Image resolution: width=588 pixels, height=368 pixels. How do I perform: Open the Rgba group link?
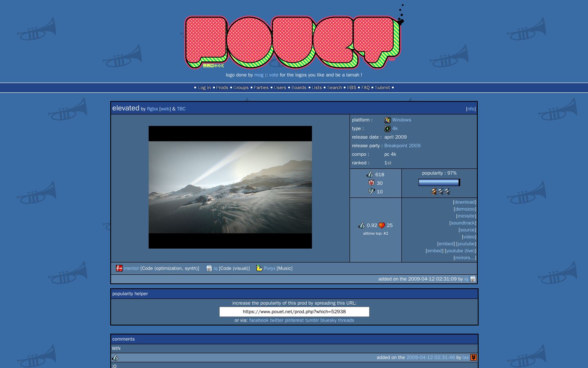click(152, 109)
